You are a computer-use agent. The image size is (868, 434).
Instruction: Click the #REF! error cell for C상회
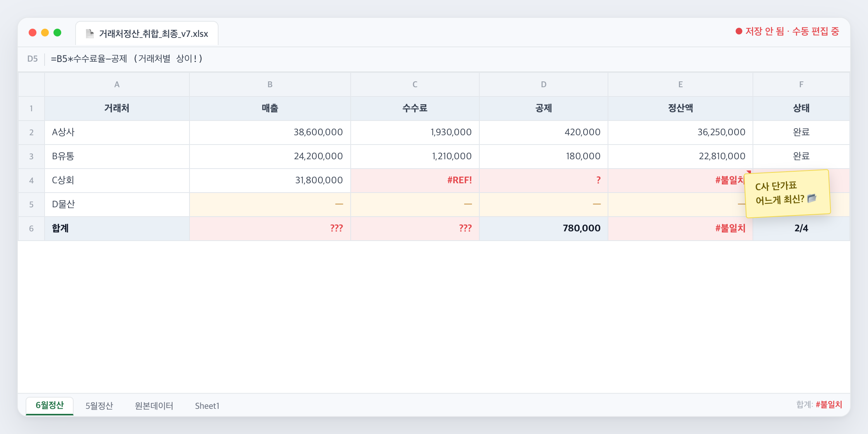(415, 181)
